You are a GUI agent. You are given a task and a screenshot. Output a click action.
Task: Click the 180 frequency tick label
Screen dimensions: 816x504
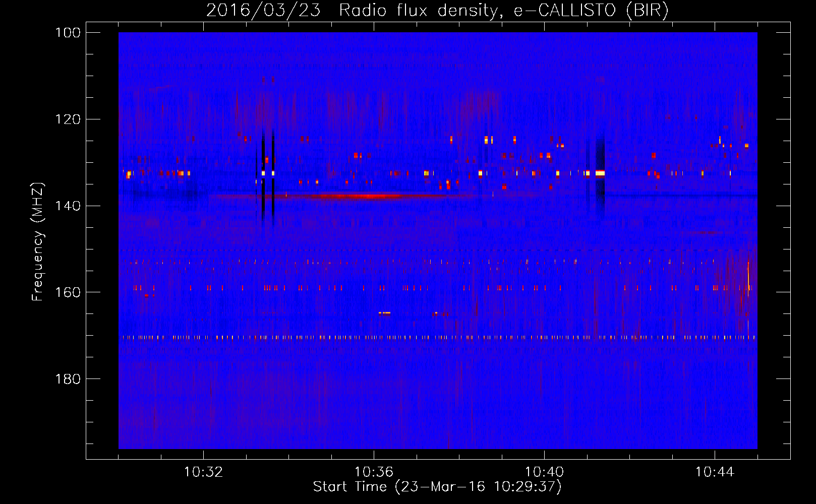click(68, 379)
